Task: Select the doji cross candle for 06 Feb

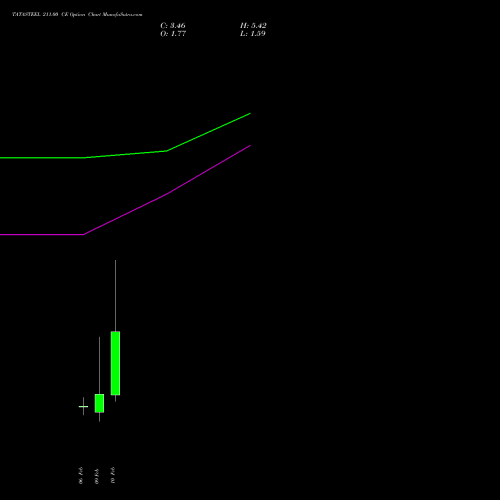Action: coord(83,406)
